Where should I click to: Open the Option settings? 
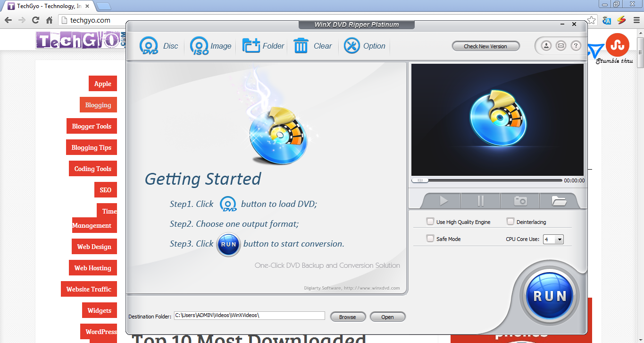coord(365,46)
